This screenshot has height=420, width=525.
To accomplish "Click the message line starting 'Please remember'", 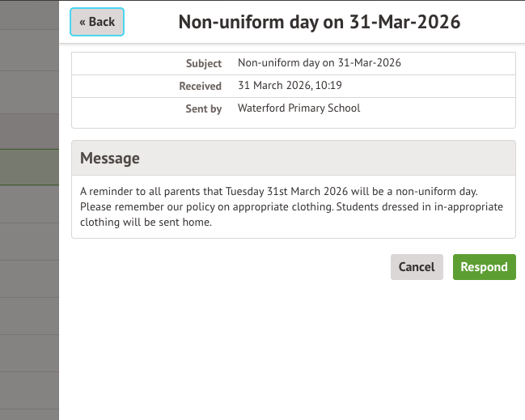I will point(291,207).
